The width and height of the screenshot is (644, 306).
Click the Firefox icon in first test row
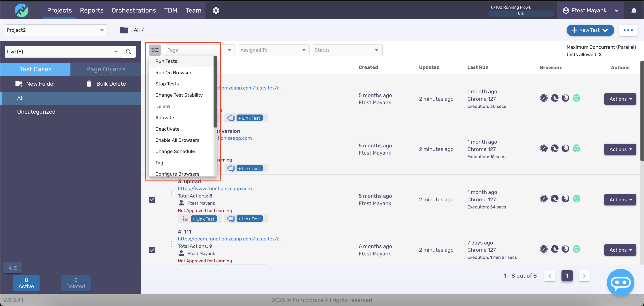(565, 98)
